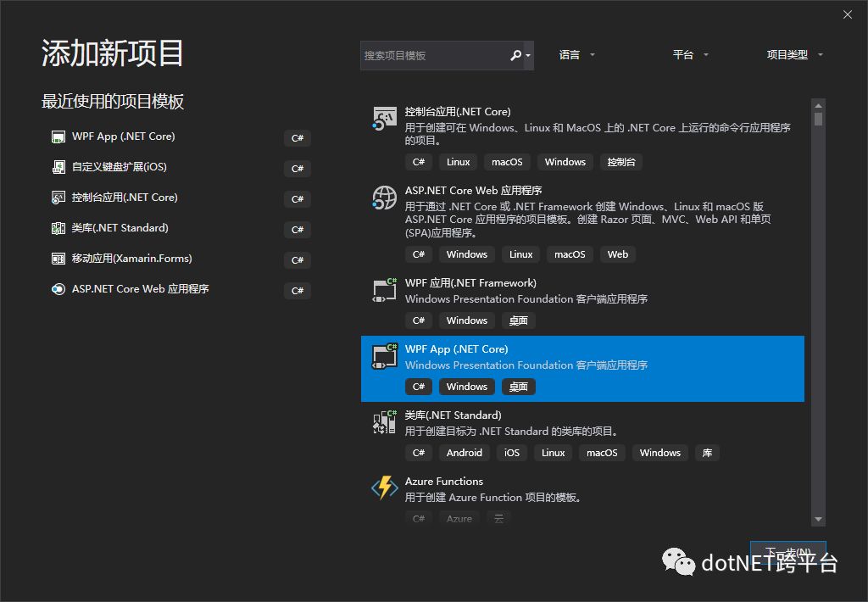Click scrollbar down arrow of template list

click(818, 520)
